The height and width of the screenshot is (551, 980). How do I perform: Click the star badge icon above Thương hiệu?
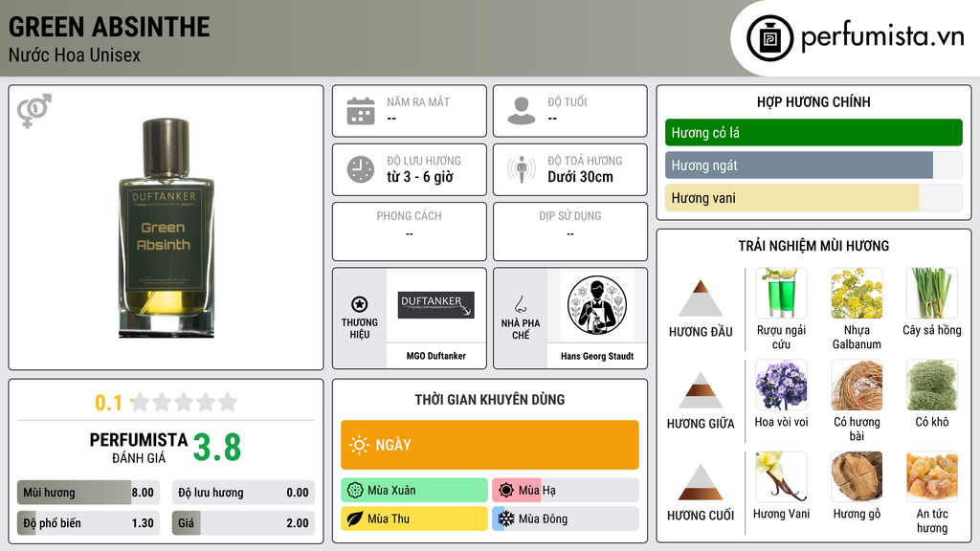(360, 304)
